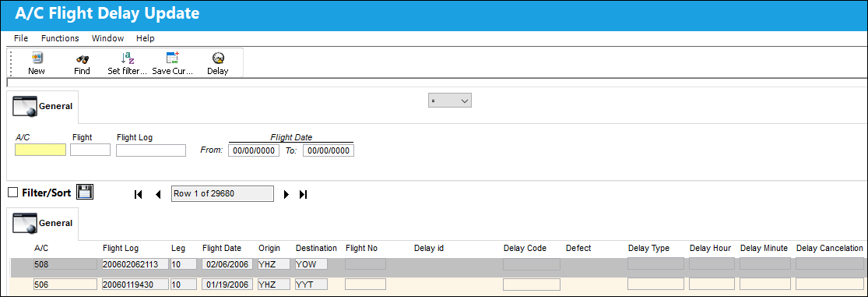This screenshot has width=868, height=297.
Task: Click into the Flight Date To field
Action: click(x=329, y=150)
